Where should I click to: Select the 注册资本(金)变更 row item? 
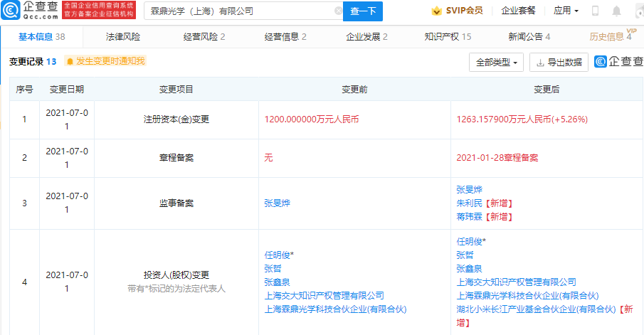point(176,119)
